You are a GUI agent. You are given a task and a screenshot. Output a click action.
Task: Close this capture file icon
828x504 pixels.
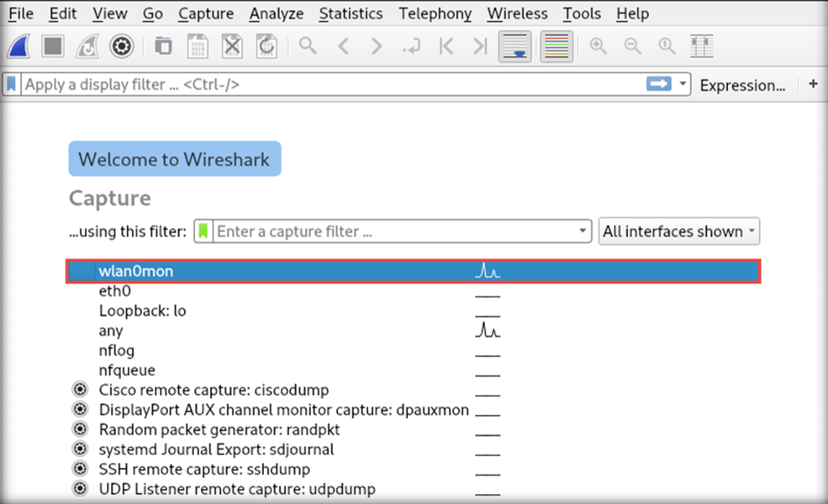pos(232,46)
